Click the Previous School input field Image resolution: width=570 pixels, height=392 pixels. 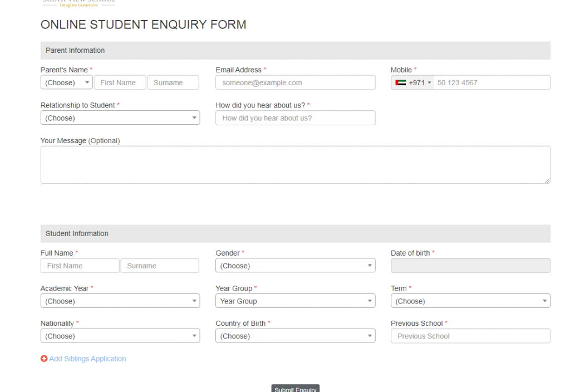(x=470, y=336)
